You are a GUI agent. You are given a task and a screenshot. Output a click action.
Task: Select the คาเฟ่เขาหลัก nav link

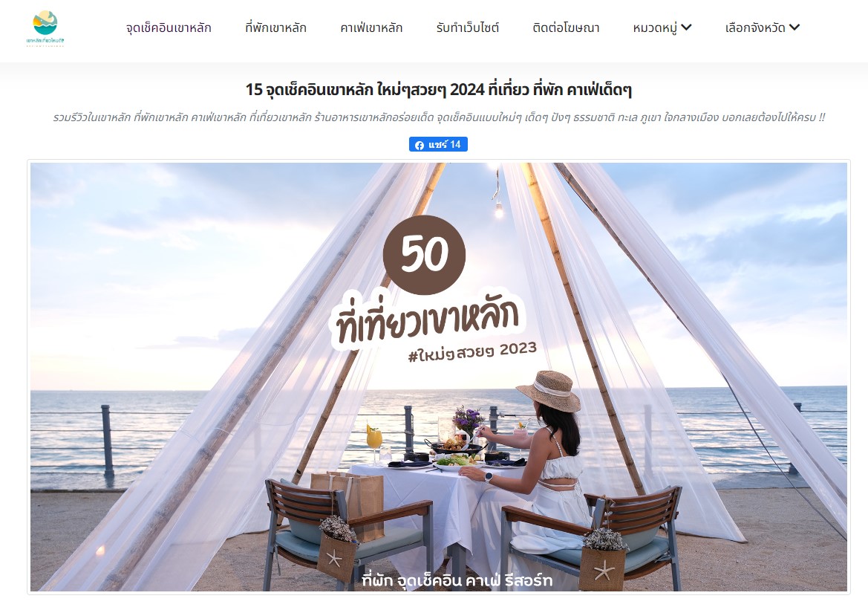point(371,27)
